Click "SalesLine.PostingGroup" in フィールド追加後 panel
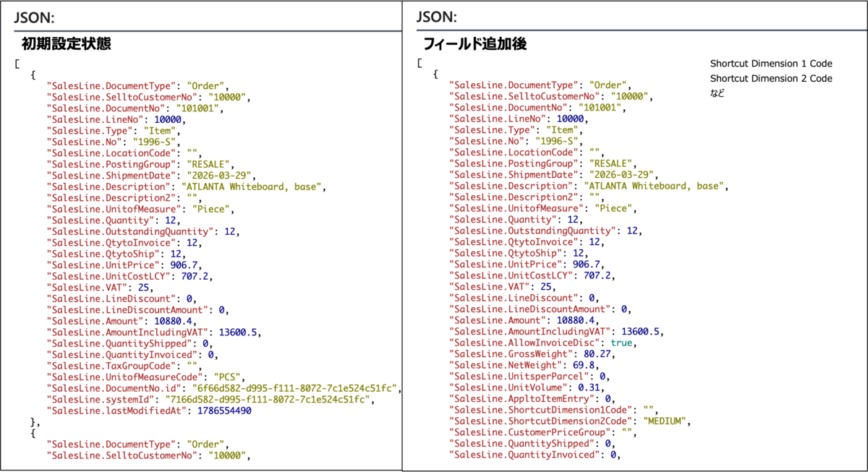 click(514, 163)
